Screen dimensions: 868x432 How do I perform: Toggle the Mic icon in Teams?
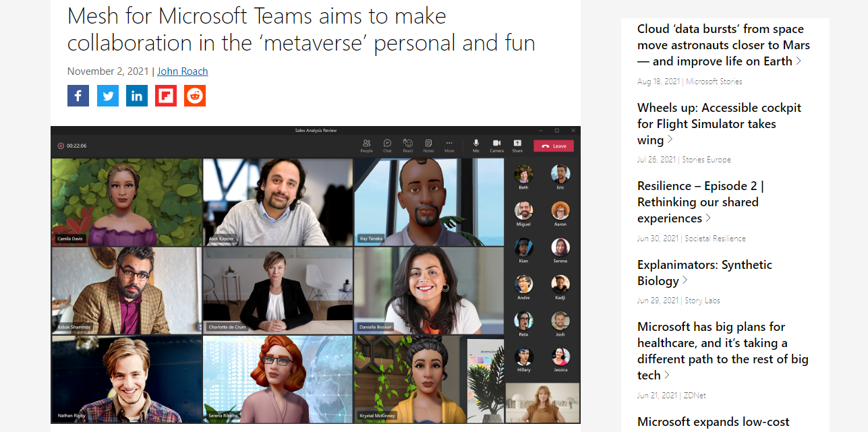(x=476, y=146)
